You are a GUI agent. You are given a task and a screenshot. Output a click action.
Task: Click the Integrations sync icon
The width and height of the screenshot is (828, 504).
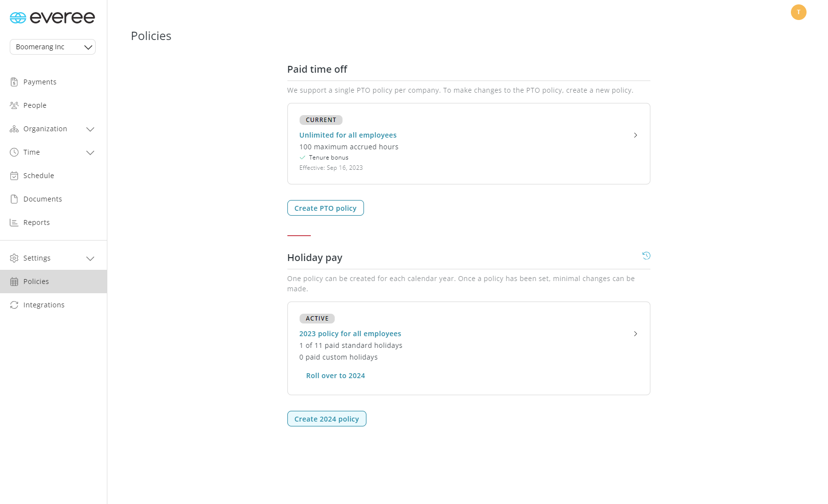tap(14, 305)
